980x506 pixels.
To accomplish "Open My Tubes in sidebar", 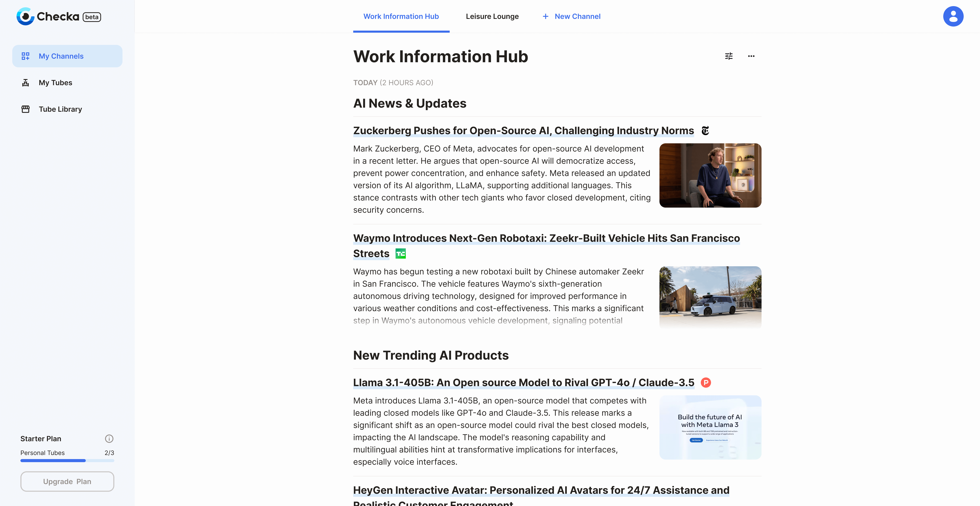I will tap(55, 82).
